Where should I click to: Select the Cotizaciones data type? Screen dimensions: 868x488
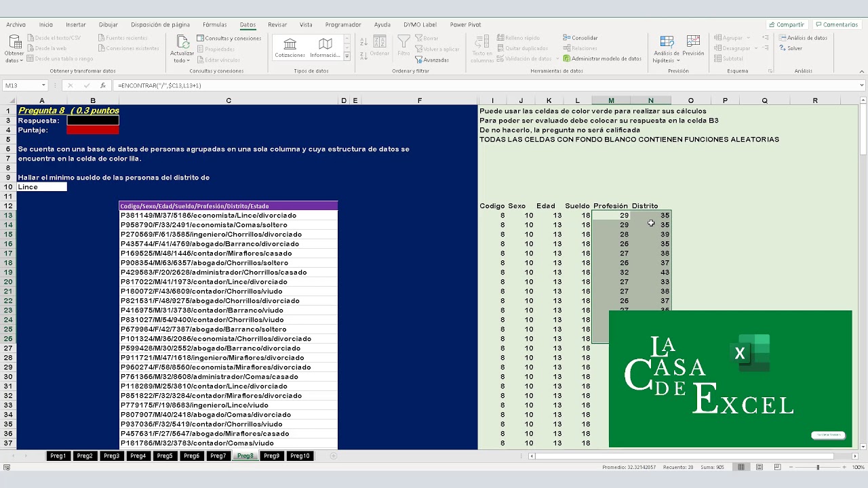click(x=290, y=47)
